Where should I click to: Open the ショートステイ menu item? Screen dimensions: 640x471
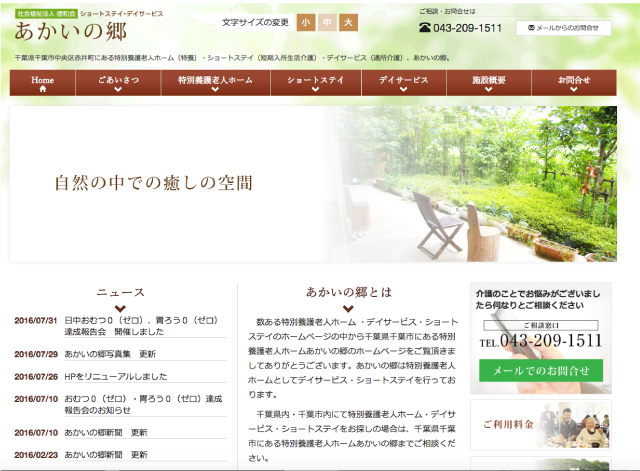[316, 83]
